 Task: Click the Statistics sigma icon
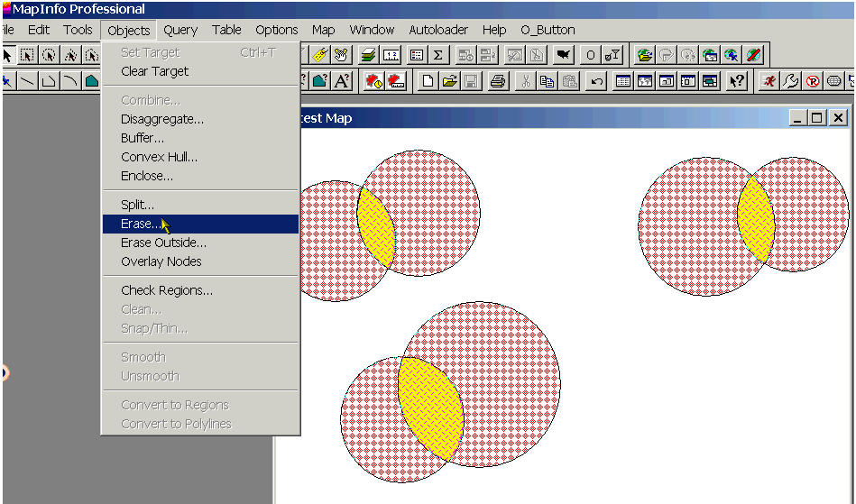pos(438,55)
